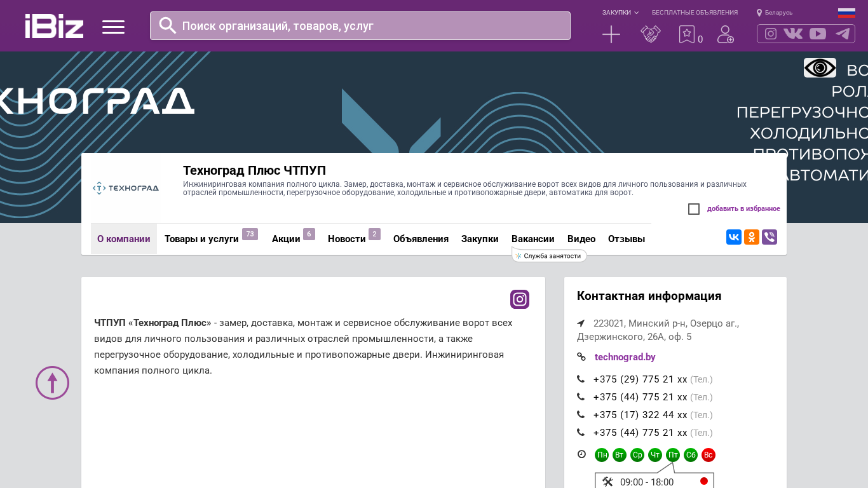The width and height of the screenshot is (868, 488).
Task: Share company page via Viber
Action: 770,237
